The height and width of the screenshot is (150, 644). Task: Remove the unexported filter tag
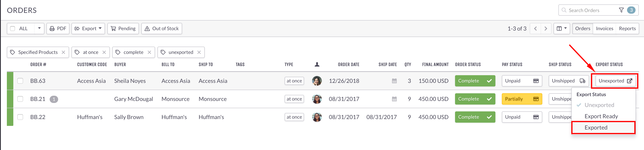pos(199,52)
